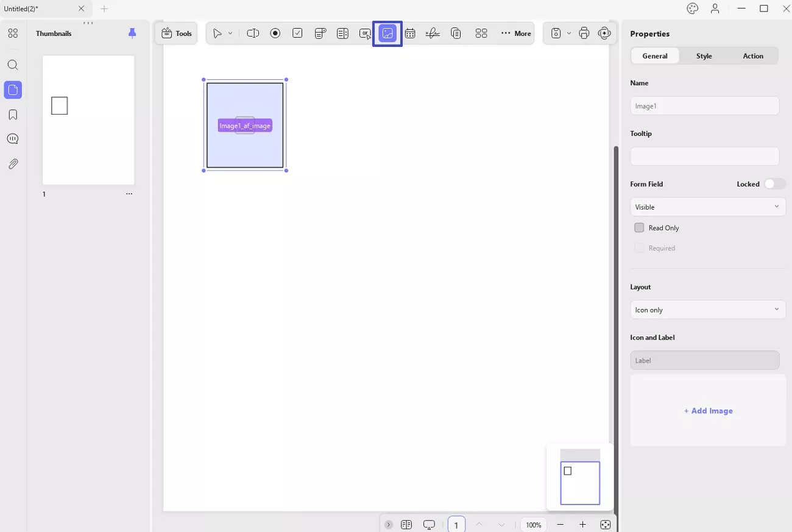Select the Digital Signature field tool
Image resolution: width=792 pixels, height=532 pixels.
(x=433, y=34)
